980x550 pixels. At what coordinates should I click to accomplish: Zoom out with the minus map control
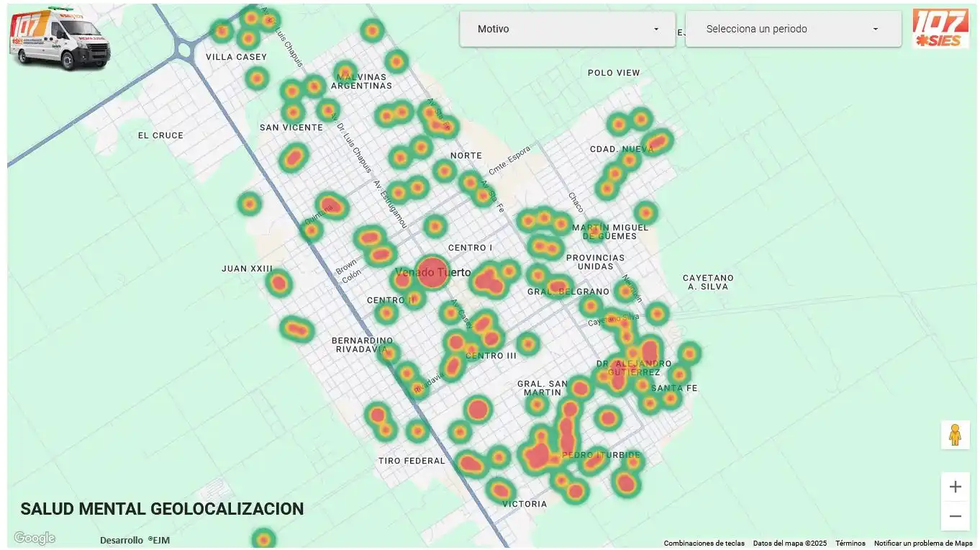[x=955, y=515]
